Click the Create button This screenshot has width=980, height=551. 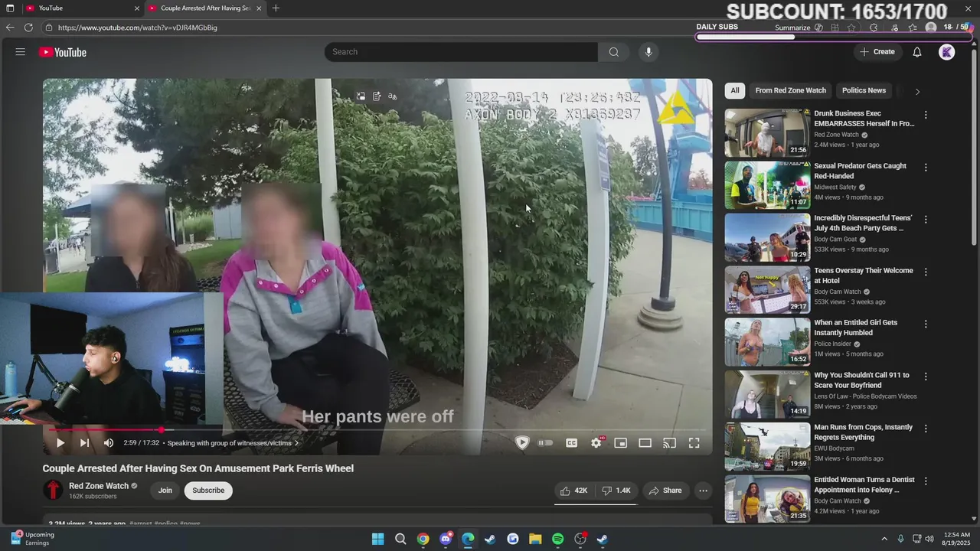click(x=877, y=52)
